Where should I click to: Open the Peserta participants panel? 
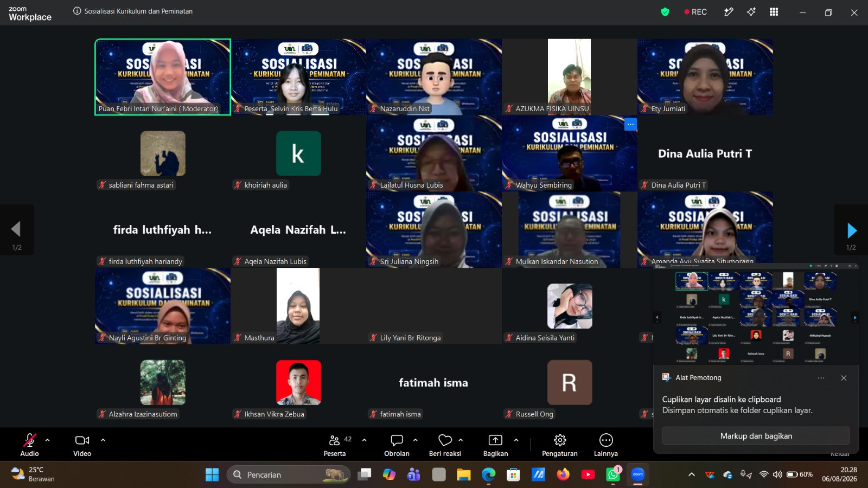(335, 445)
